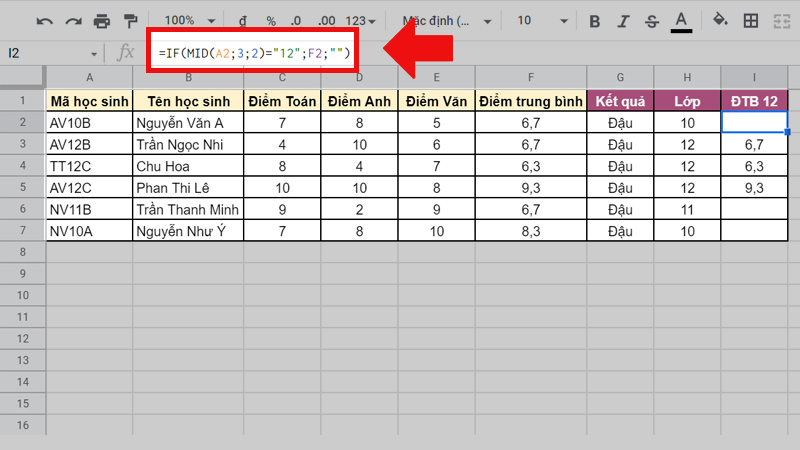Click the select-all corner box
The image size is (800, 450).
22,77
